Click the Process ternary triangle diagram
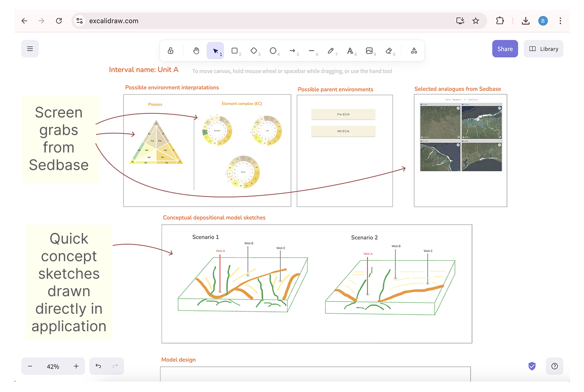This screenshot has width=584, height=392. [x=156, y=142]
